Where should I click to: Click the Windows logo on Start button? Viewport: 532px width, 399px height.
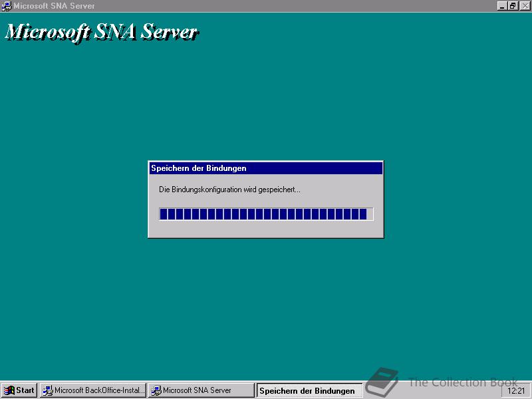pyautogui.click(x=9, y=390)
